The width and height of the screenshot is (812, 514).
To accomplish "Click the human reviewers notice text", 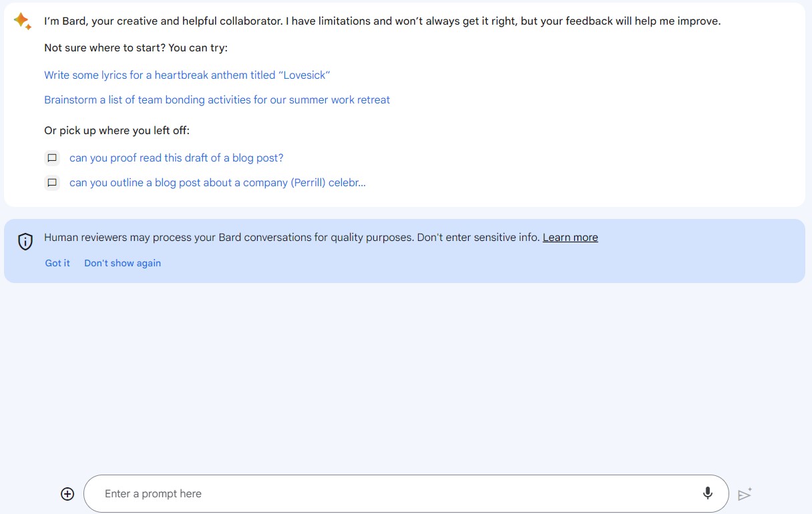I will [x=292, y=238].
